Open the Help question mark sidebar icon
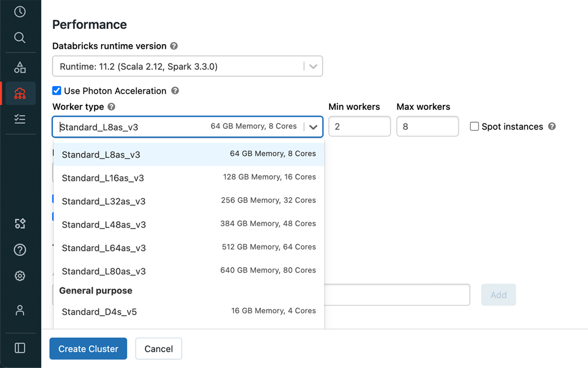This screenshot has width=588, height=368. [x=20, y=250]
